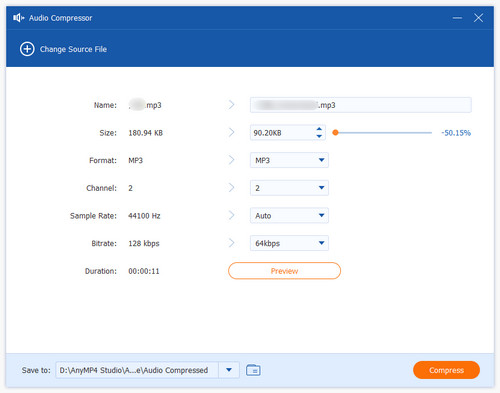Click the 180.94 KB source size
Viewport: 500px width, 393px height.
146,133
